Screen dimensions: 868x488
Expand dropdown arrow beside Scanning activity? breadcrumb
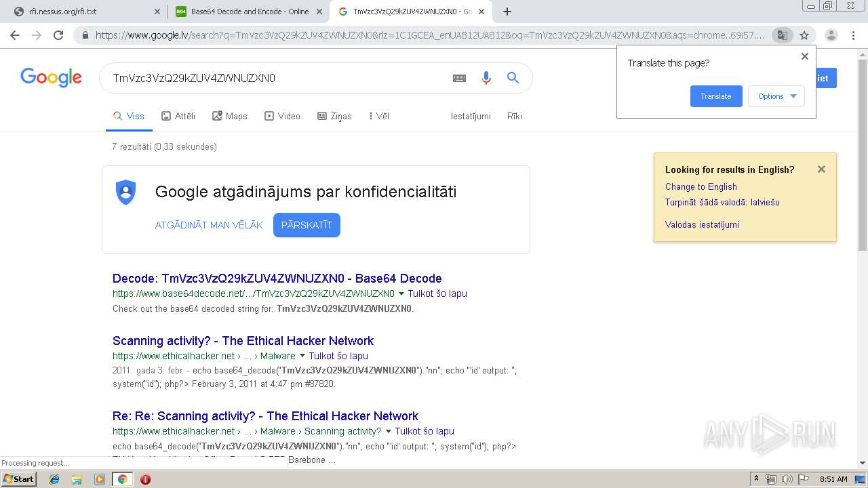click(x=389, y=431)
